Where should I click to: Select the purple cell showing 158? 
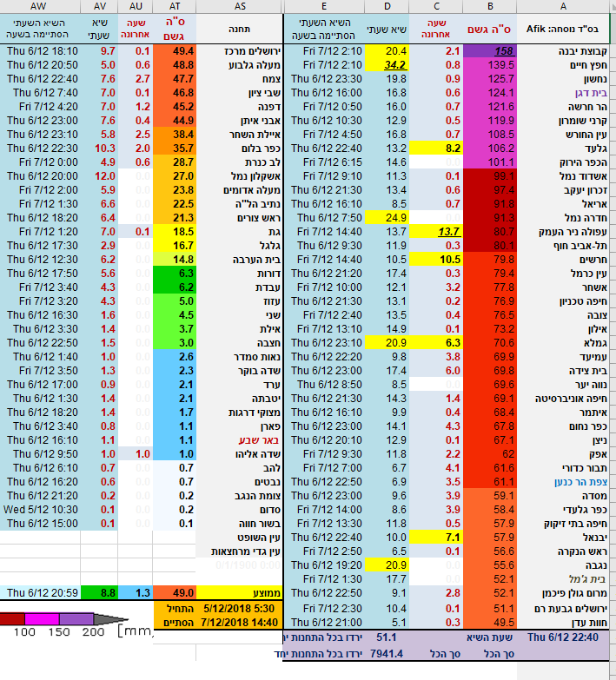pyautogui.click(x=489, y=51)
